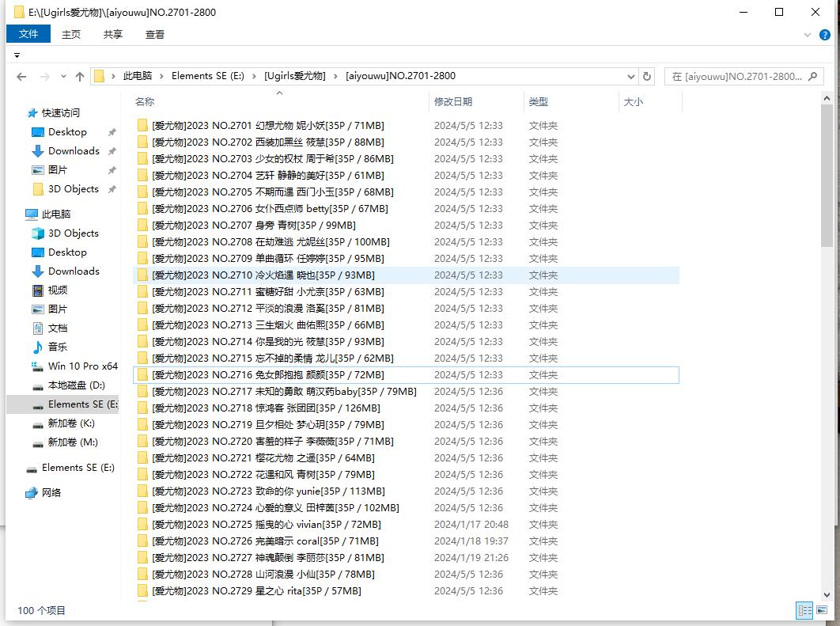Refresh the current folder view
The width and height of the screenshot is (840, 626).
coord(647,77)
